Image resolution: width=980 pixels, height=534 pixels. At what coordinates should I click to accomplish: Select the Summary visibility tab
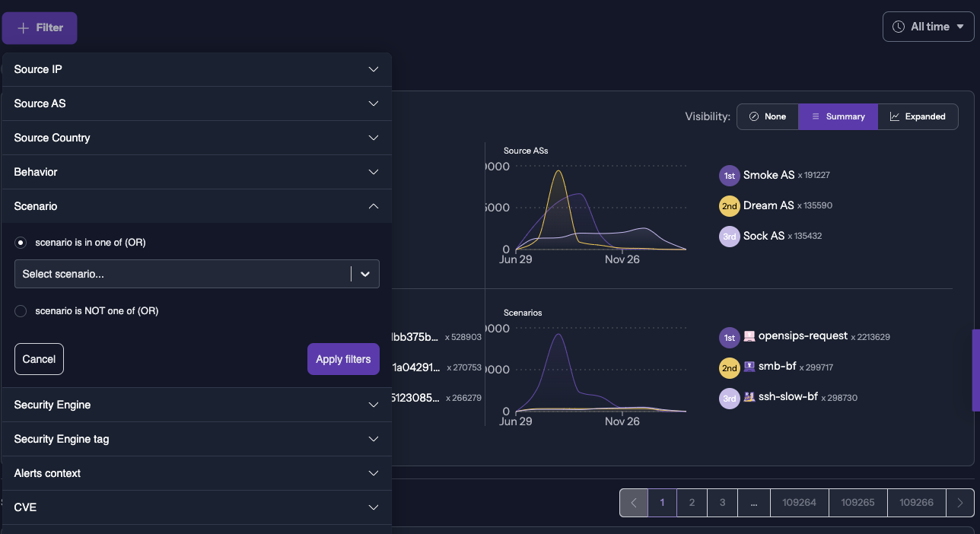[x=838, y=116]
